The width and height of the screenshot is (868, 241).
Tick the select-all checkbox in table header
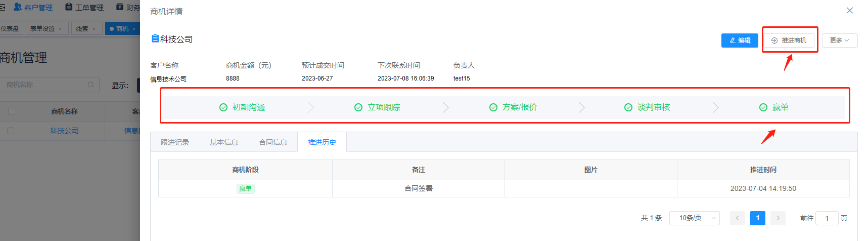point(12,111)
